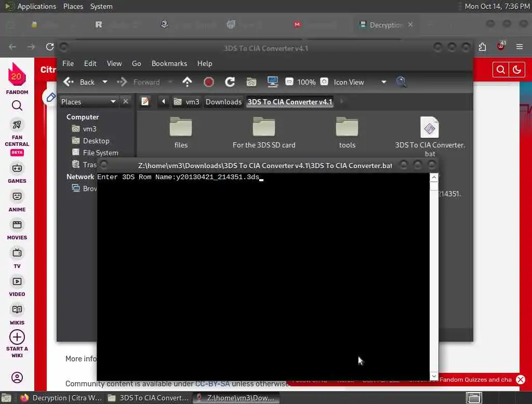Open Home folder icon in toolbar
Screen dimensions: 532x404
click(x=251, y=82)
